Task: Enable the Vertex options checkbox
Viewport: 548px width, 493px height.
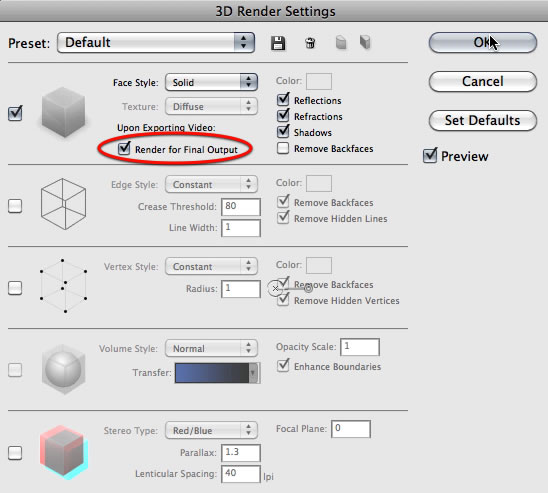Action: (15, 288)
